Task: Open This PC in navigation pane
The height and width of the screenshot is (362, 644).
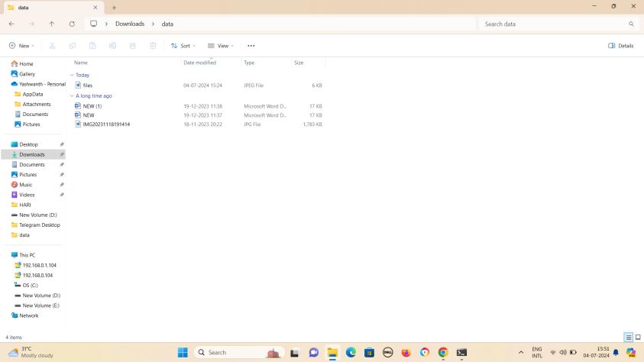Action: 27,255
